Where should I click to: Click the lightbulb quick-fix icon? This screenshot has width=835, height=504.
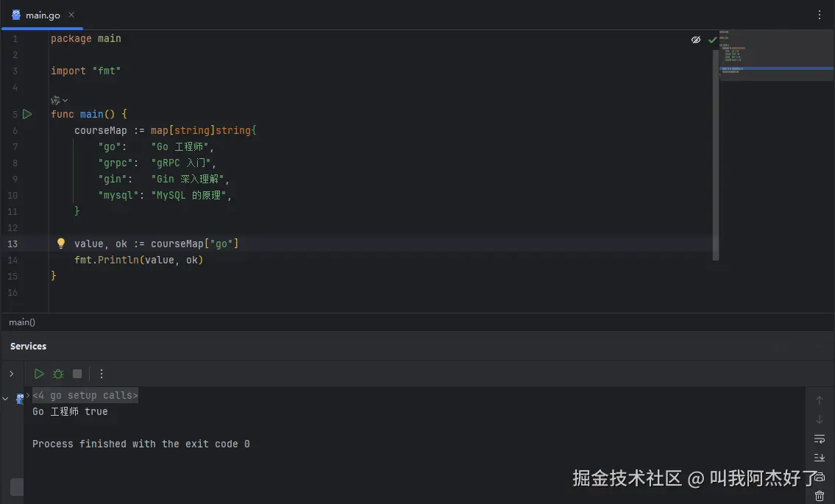tap(61, 244)
